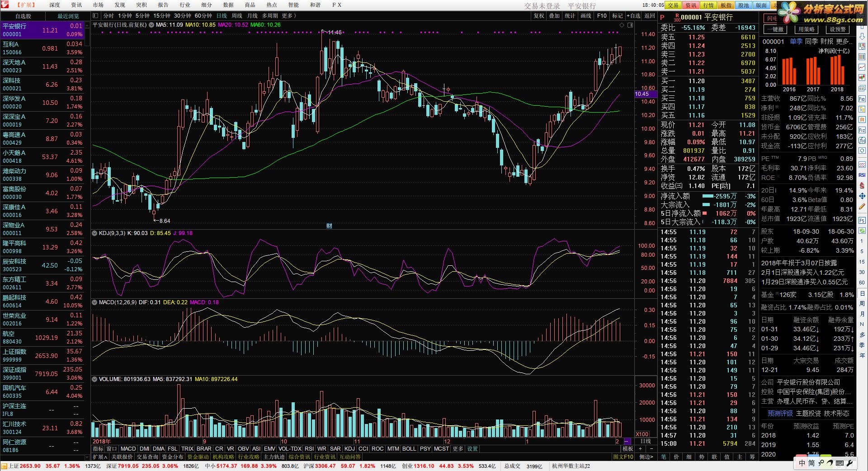Expand the 扩展∧ panel at the bottom
868x471 pixels.
(x=99, y=457)
